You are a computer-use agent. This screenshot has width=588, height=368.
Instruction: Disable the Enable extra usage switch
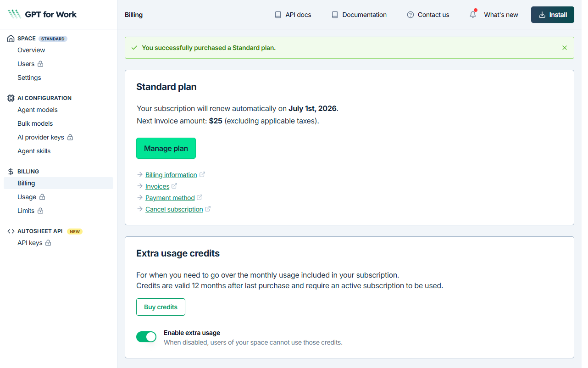(146, 337)
